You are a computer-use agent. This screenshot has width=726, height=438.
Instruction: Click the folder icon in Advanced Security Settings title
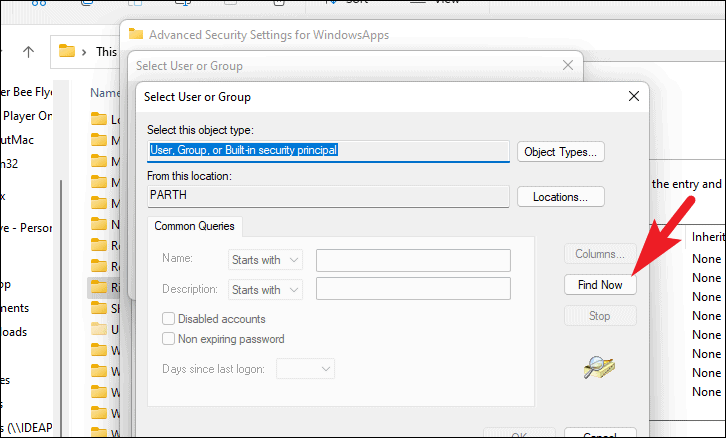[x=136, y=33]
